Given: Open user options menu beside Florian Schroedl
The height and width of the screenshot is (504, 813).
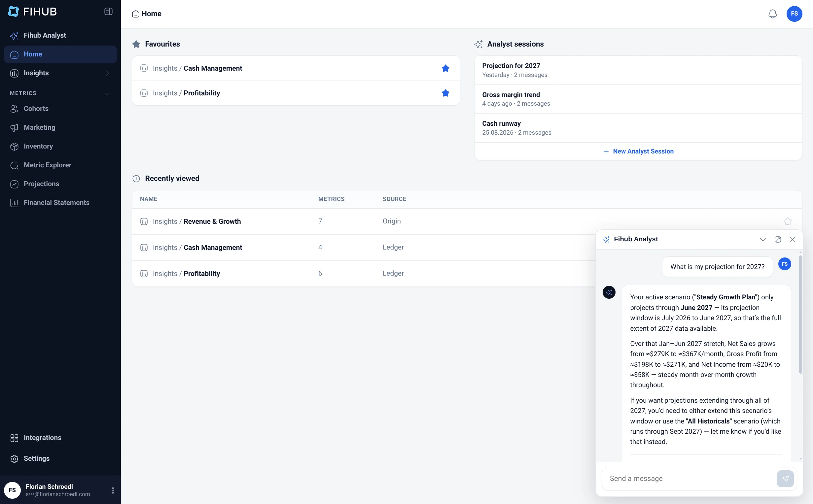Looking at the screenshot, I should coord(113,490).
